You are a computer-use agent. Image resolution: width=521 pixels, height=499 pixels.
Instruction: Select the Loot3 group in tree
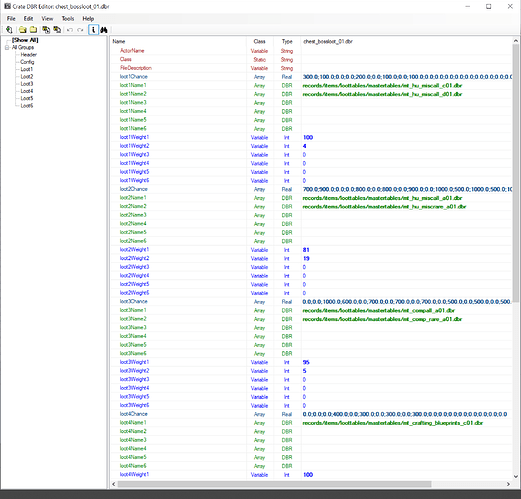pyautogui.click(x=27, y=84)
